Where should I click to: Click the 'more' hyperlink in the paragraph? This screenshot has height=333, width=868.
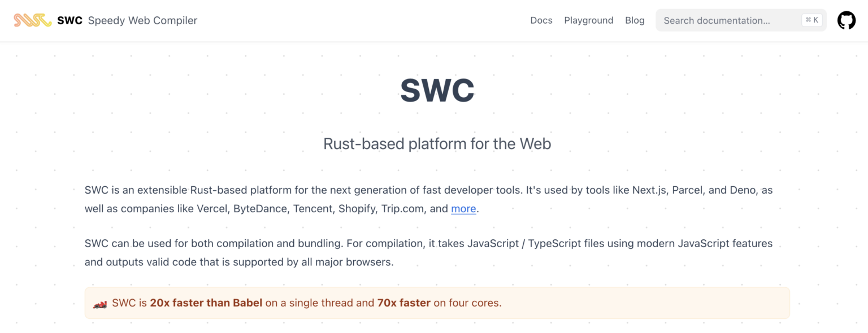pyautogui.click(x=463, y=208)
